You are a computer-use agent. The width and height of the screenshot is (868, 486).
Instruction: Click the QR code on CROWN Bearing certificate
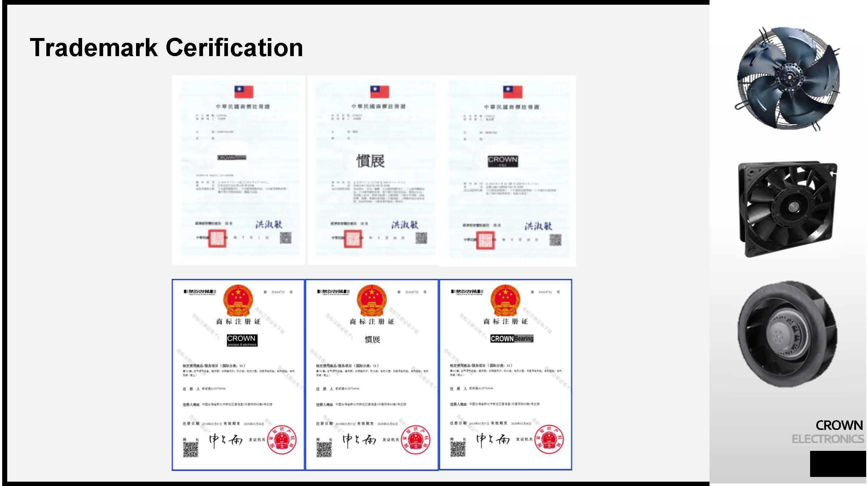click(458, 449)
